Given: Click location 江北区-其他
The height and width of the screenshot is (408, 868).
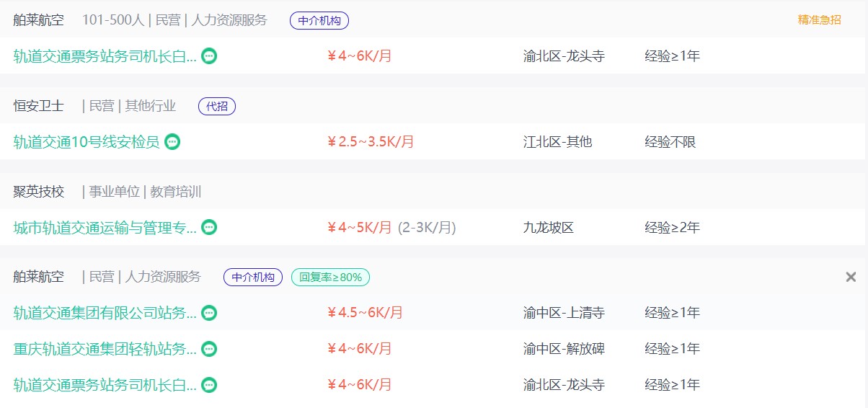Looking at the screenshot, I should [558, 142].
